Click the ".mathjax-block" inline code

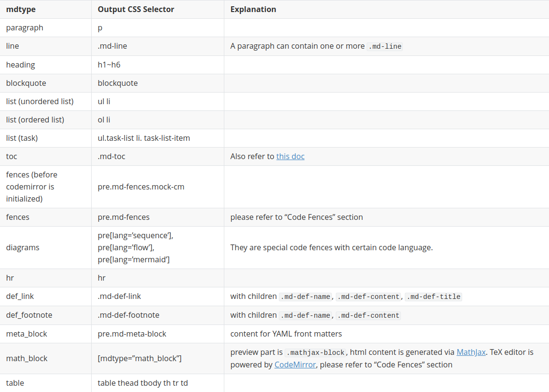pyautogui.click(x=316, y=352)
